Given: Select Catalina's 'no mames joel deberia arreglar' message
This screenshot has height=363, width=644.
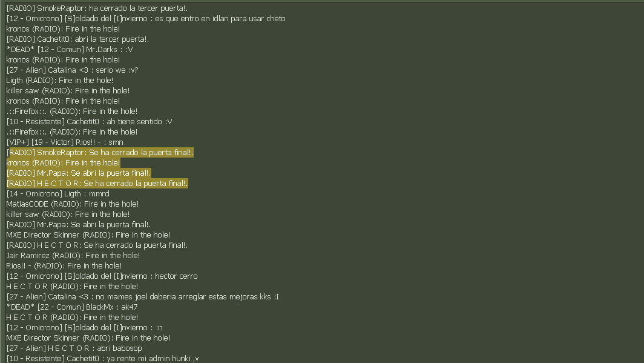Looking at the screenshot, I should click(x=142, y=297).
